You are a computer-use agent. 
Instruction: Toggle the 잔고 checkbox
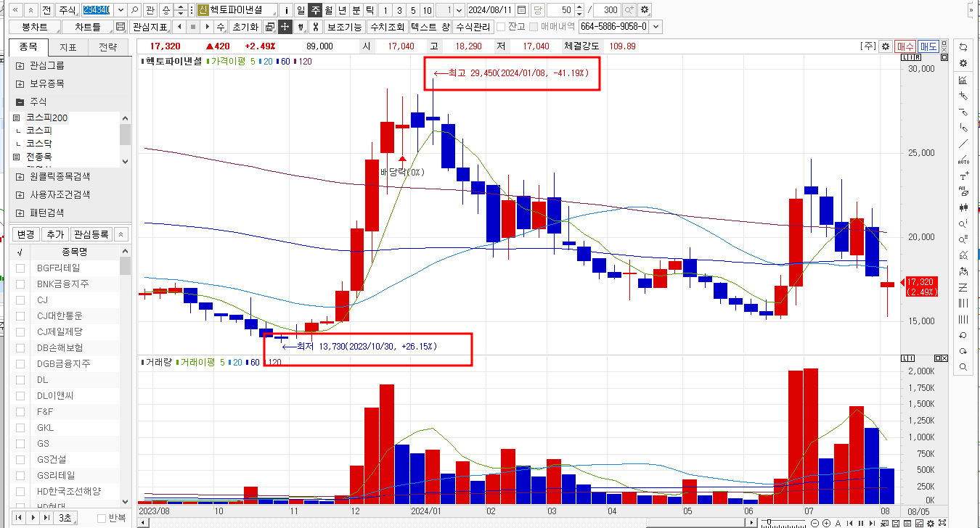(501, 27)
